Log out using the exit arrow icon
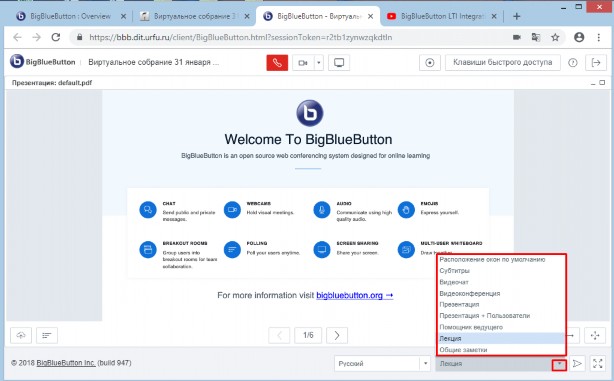The height and width of the screenshot is (381, 614). [596, 63]
